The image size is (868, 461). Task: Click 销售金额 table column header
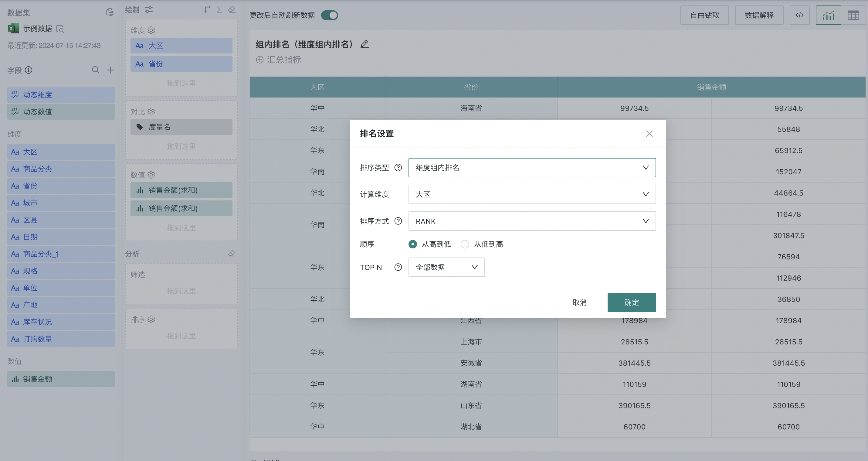pyautogui.click(x=711, y=87)
